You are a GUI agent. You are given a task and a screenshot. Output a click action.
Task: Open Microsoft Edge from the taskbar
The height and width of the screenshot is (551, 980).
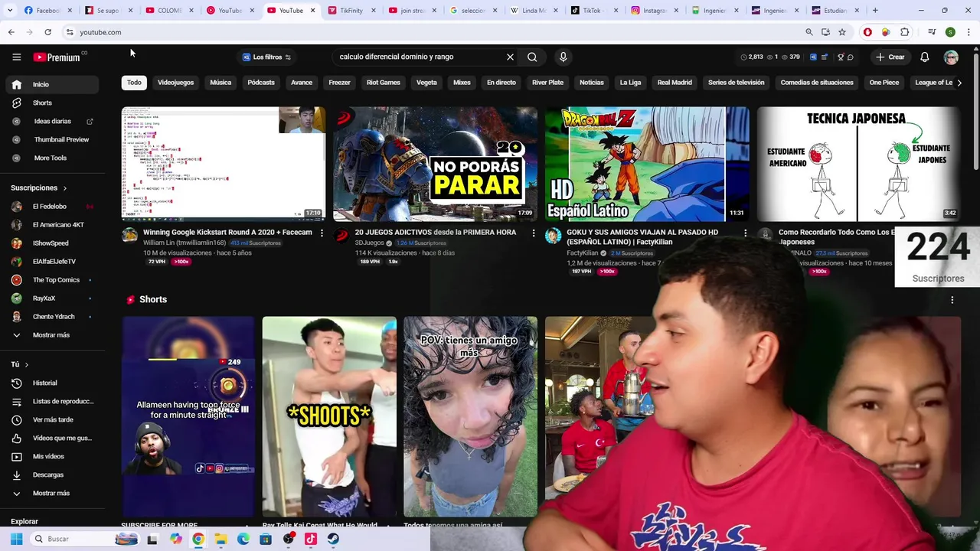(x=243, y=539)
